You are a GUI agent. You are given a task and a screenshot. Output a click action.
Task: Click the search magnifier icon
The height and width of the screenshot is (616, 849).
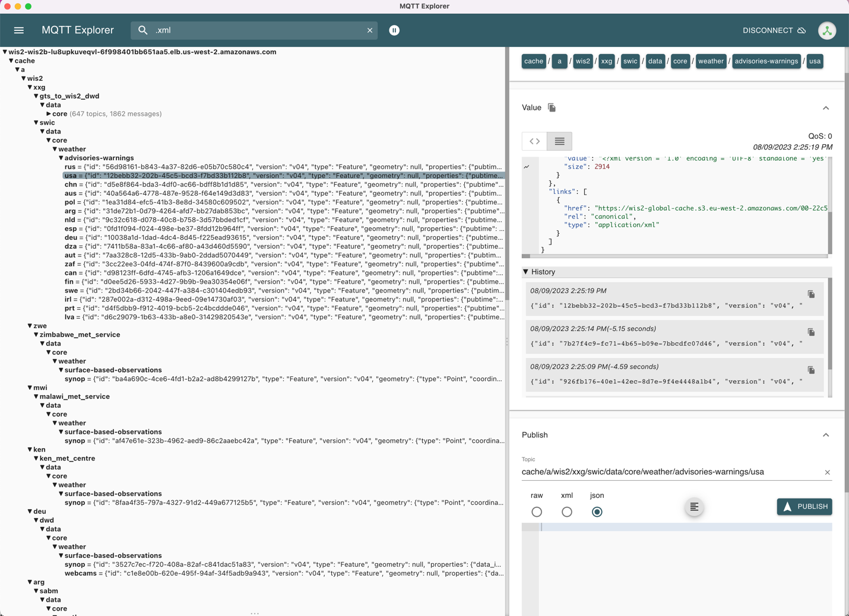pyautogui.click(x=142, y=30)
